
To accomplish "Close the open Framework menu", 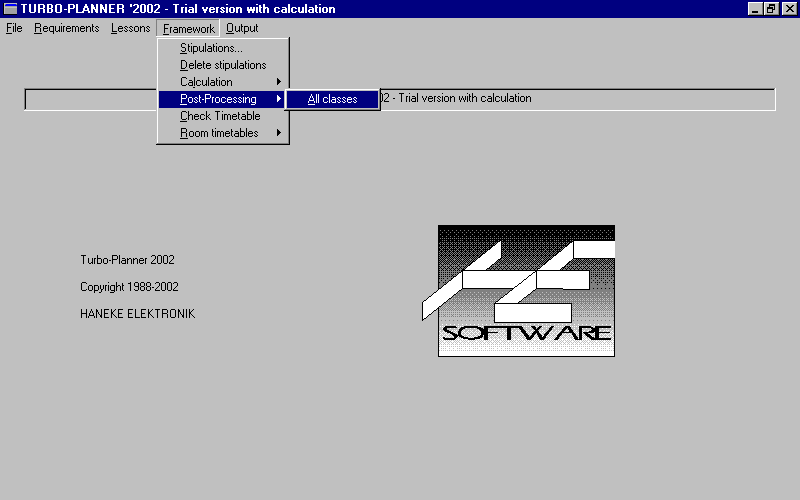I will 188,28.
